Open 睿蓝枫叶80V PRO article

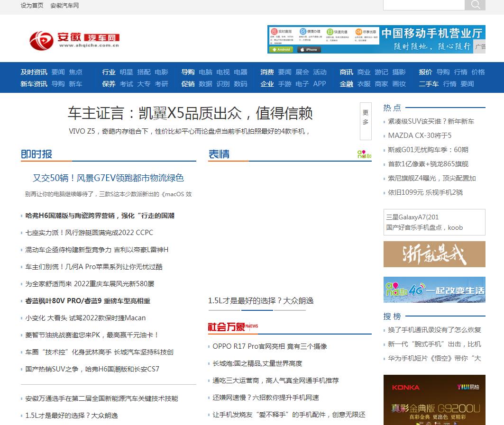88,301
